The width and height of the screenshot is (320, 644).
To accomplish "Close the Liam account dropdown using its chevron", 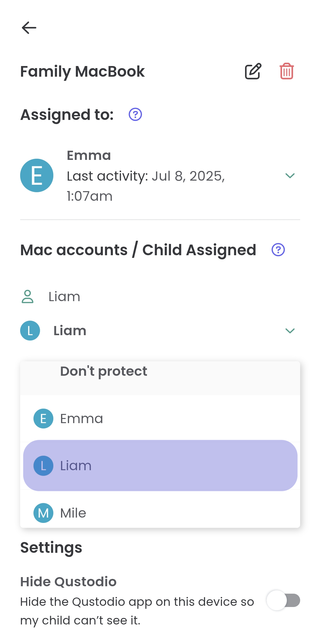I will (290, 331).
